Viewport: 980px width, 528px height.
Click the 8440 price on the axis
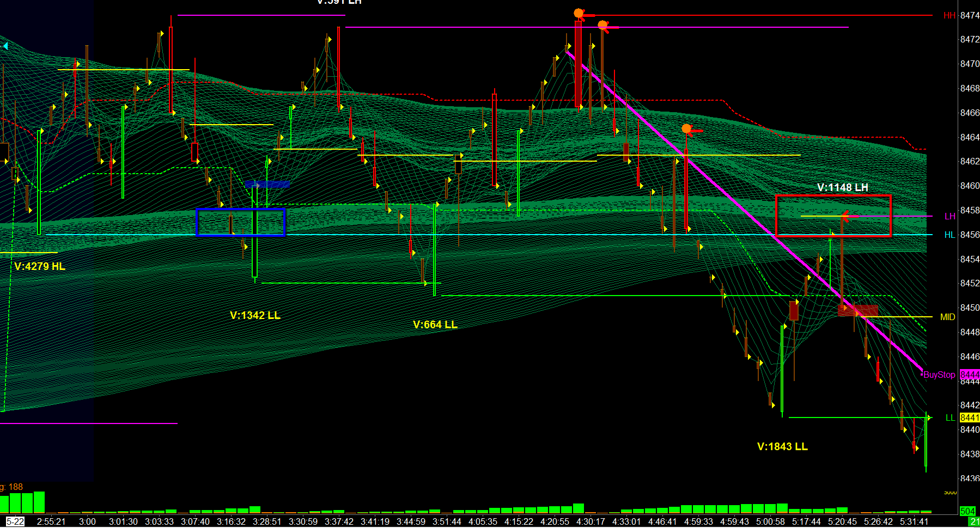coord(970,429)
